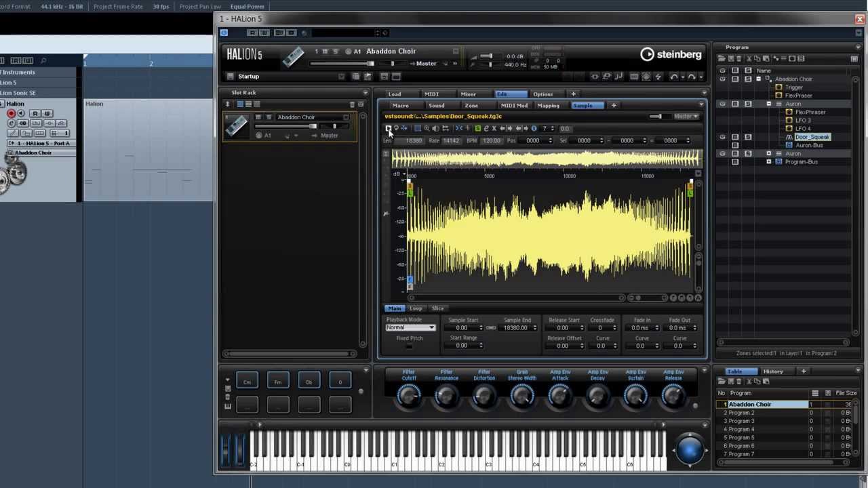The height and width of the screenshot is (488, 868).
Task: Switch to the Loop sub-tab
Action: [416, 308]
